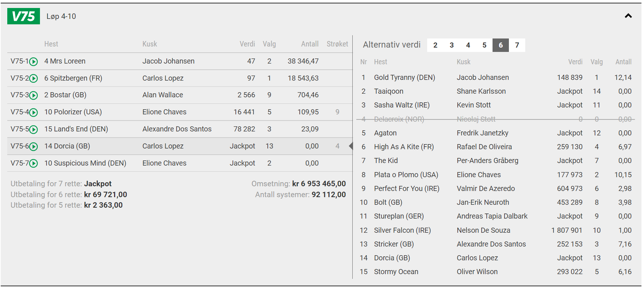Select the 10 Polorizer (USA) row
The width and height of the screenshot is (644, 289).
[x=180, y=112]
